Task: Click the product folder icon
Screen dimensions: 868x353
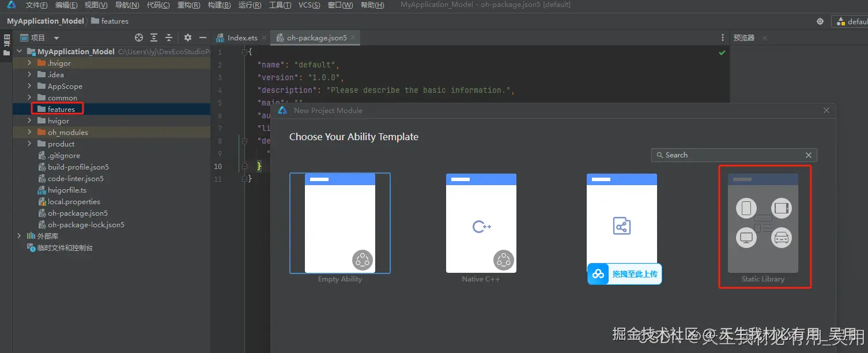Action: pyautogui.click(x=41, y=144)
